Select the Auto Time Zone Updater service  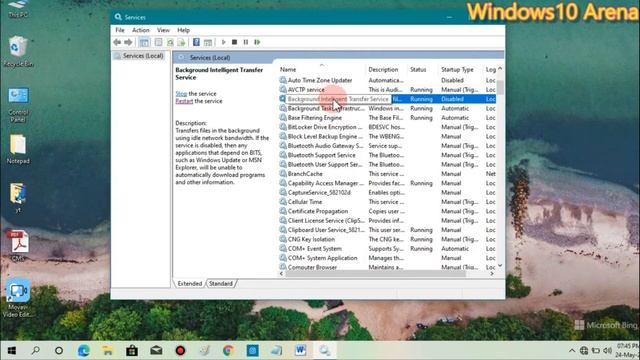320,80
